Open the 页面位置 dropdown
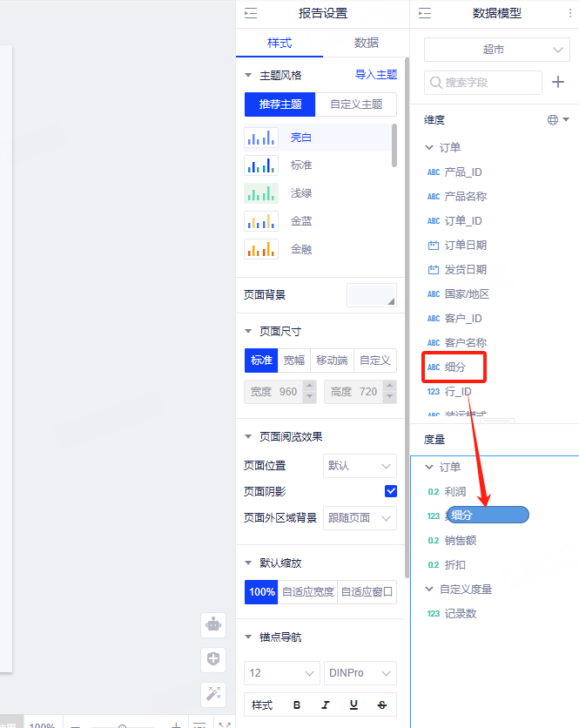Screen dimensions: 579x728 click(360, 466)
